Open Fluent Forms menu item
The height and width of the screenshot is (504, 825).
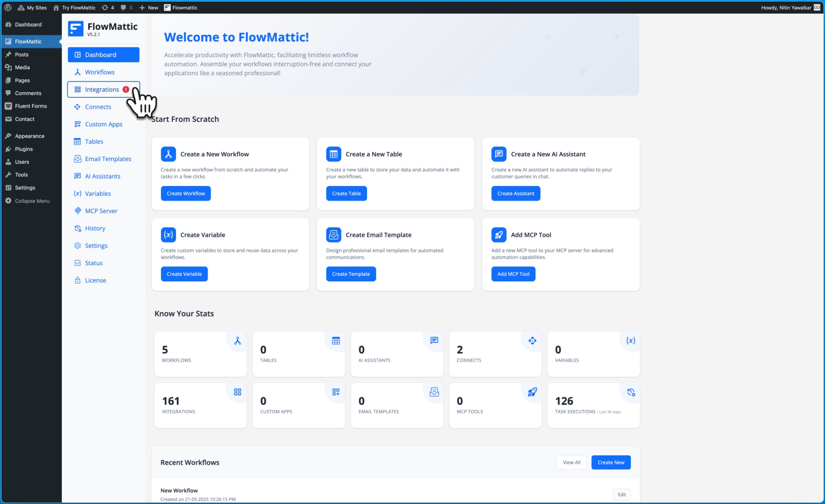pyautogui.click(x=31, y=106)
